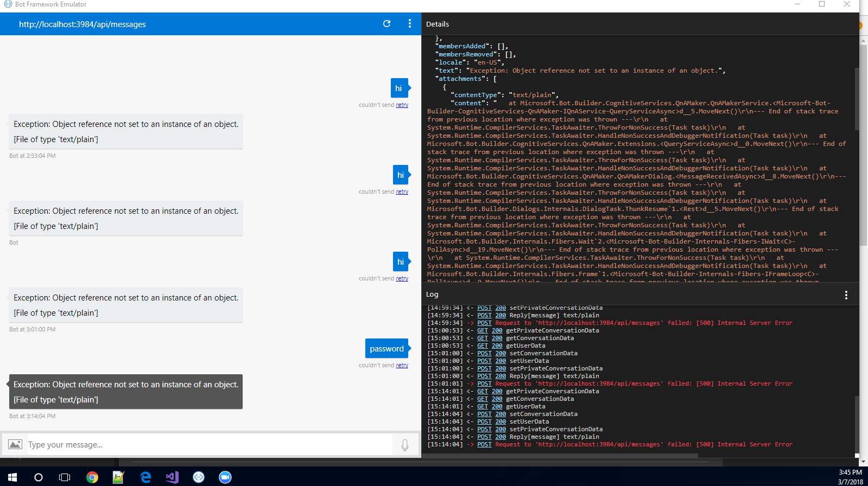Image resolution: width=868 pixels, height=486 pixels.
Task: Click the Details panel vertical scrollbar
Action: 857,99
